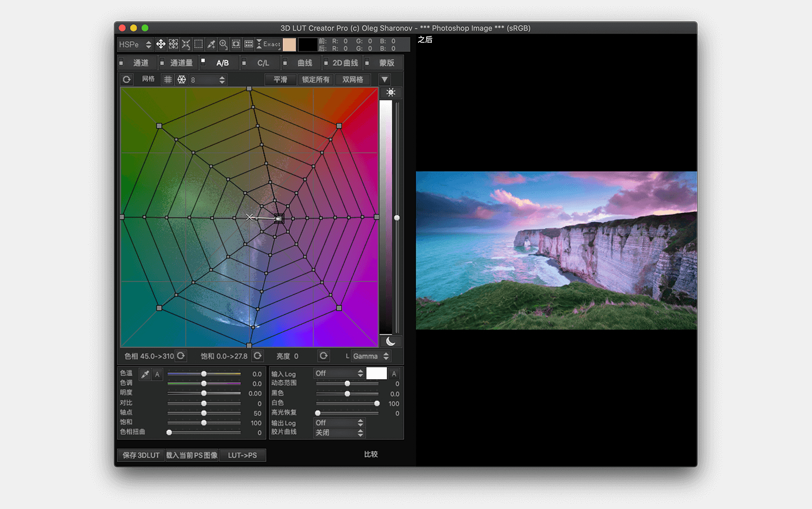Activate the magnifier zoom tool
Viewport: 812px width, 509px height.
(224, 44)
